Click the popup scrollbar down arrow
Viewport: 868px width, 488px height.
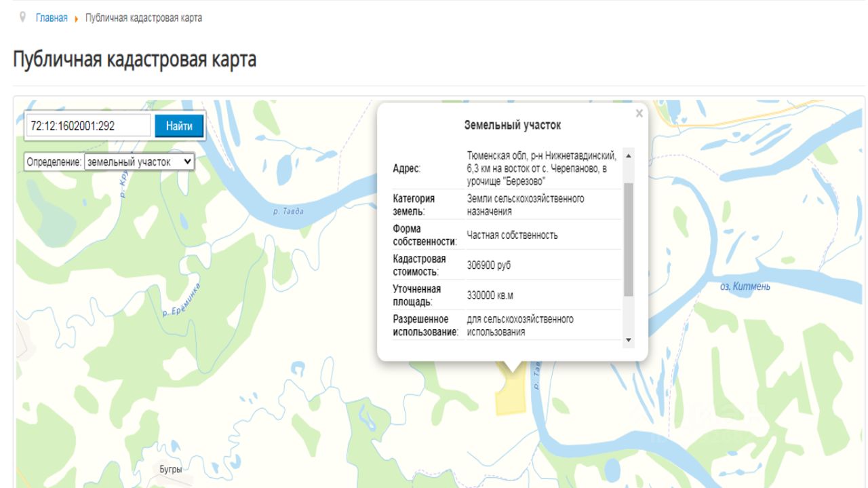[x=628, y=340]
